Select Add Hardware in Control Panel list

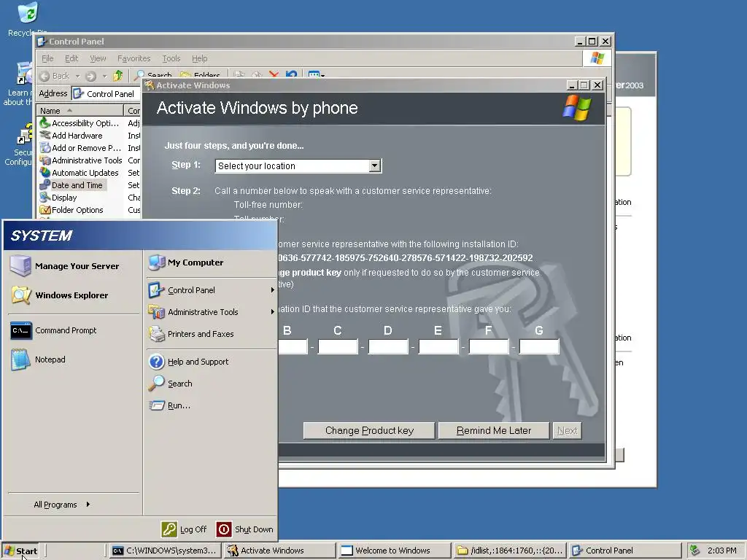point(71,136)
